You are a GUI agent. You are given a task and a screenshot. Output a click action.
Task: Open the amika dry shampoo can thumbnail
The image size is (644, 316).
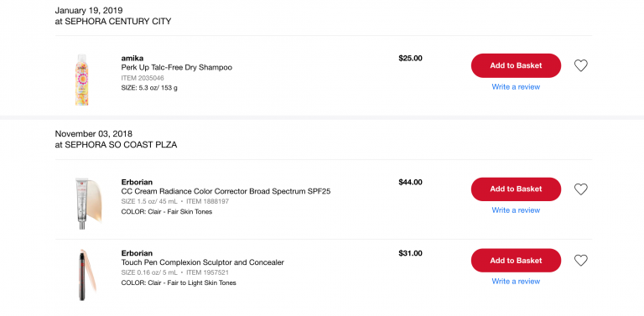click(81, 80)
